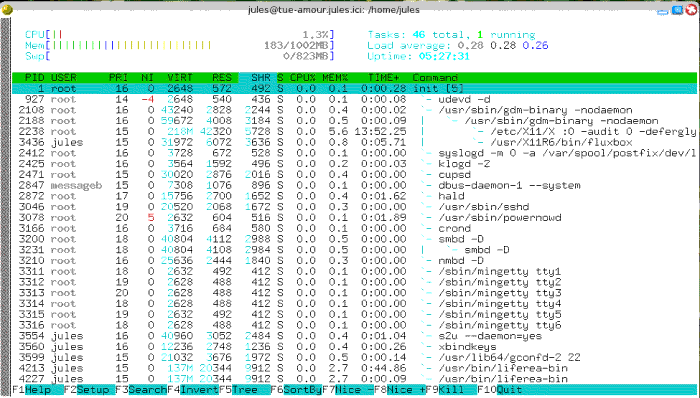This screenshot has width=700, height=398.
Task: Click the CPU usage meter bar
Action: (179, 35)
